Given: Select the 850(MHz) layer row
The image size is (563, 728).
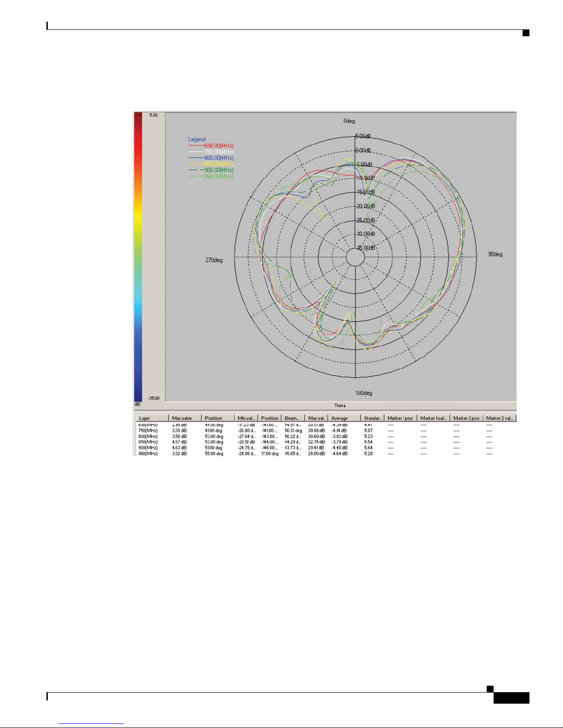Looking at the screenshot, I should 148,442.
